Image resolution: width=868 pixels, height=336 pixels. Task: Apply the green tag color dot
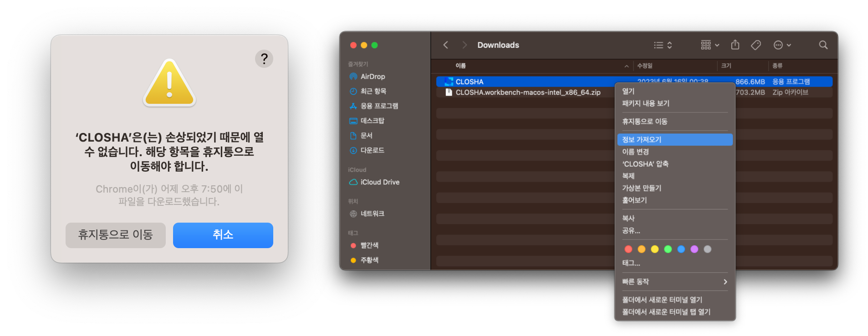point(668,249)
